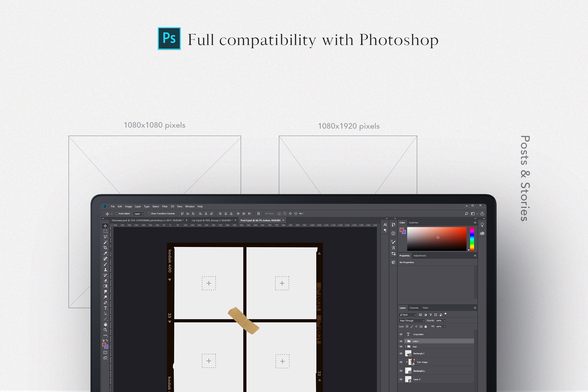Swap foreground and background colors
The height and width of the screenshot is (392, 588).
107,340
